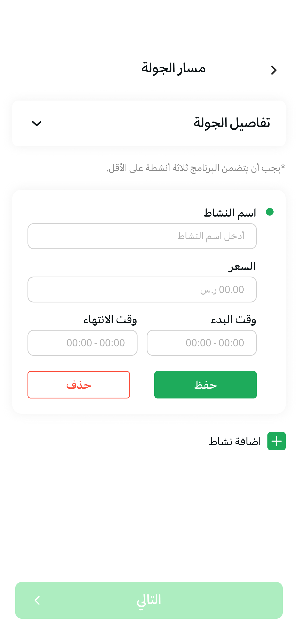Tap the arrow icon inside التالي button
The image size is (298, 644).
pyautogui.click(x=37, y=600)
